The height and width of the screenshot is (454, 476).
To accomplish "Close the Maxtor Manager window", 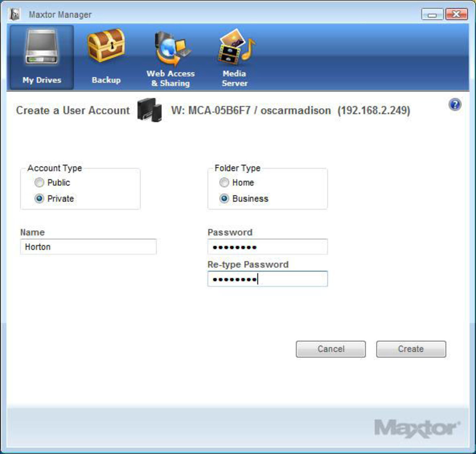I will pyautogui.click(x=456, y=14).
